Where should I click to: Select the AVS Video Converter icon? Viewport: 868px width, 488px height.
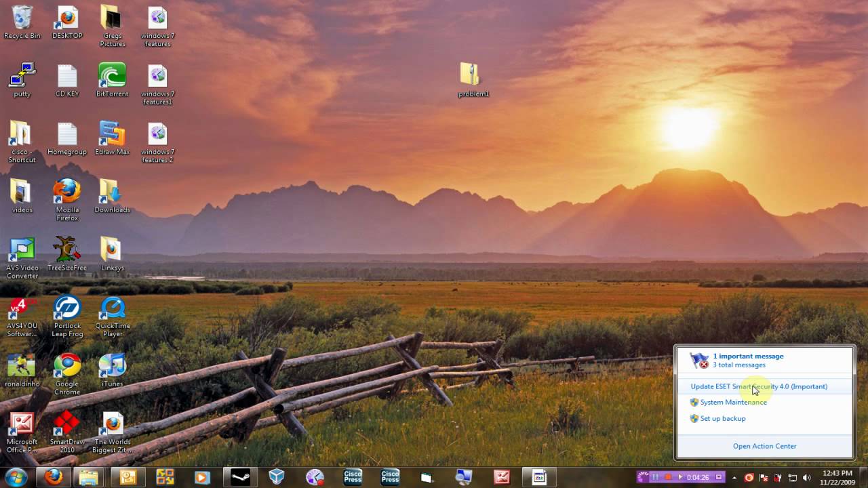[22, 258]
